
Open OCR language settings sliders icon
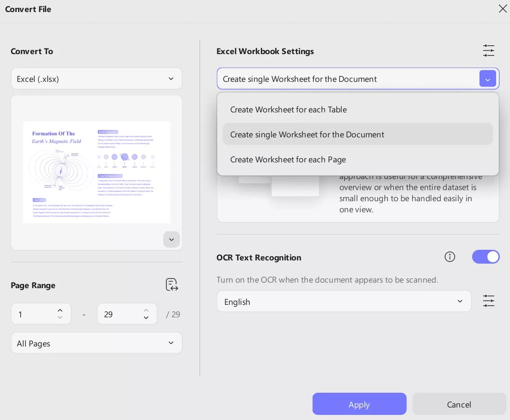tap(488, 301)
